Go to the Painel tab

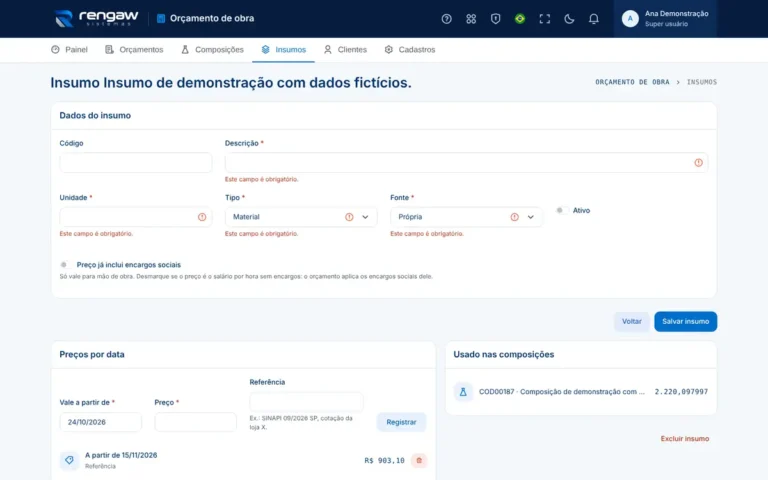(69, 49)
